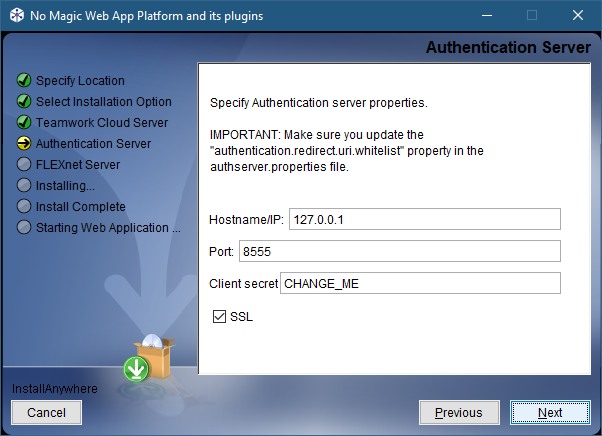Select the Port input field
Viewport: 602px width, 436px height.
click(400, 251)
